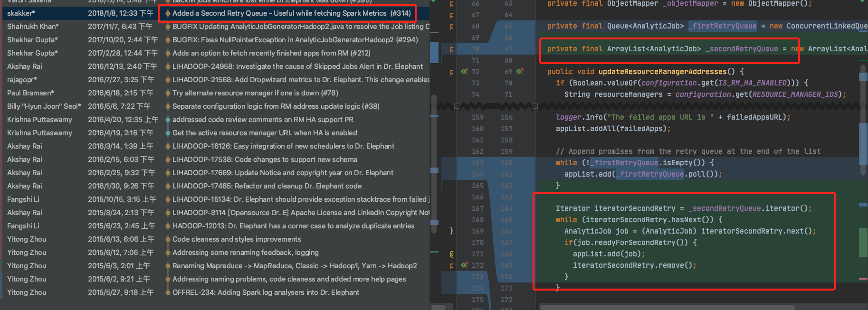Viewport: 868px width, 310px height.
Task: Select commit 'LIHADOOP-17538: Code changes to support new schema'
Action: coord(265,160)
